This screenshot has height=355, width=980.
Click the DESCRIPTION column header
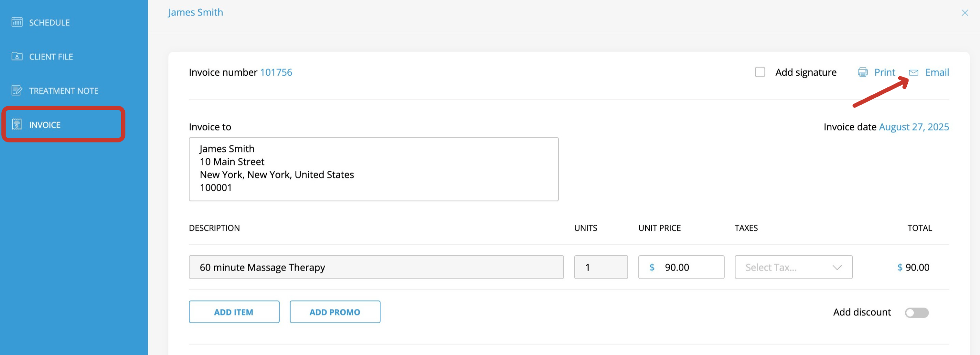point(214,228)
